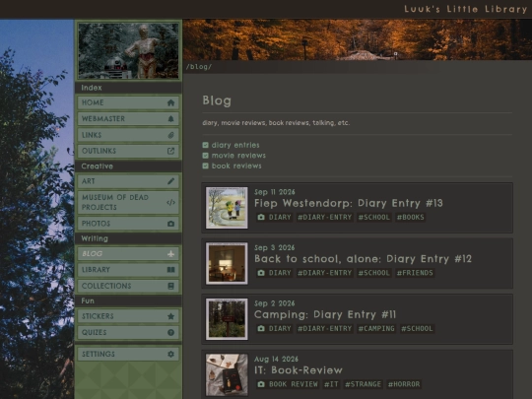Filter by #FRIENDS tag

(415, 273)
